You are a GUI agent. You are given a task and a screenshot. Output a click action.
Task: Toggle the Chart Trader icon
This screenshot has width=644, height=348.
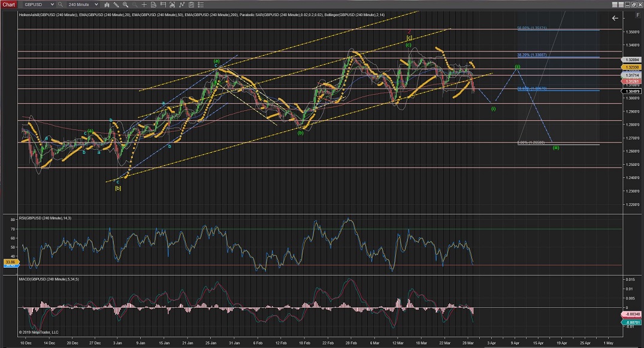point(163,5)
